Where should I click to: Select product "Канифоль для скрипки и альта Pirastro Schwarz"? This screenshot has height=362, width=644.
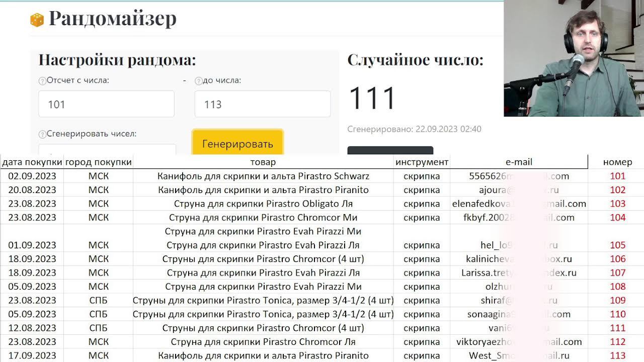(x=263, y=176)
